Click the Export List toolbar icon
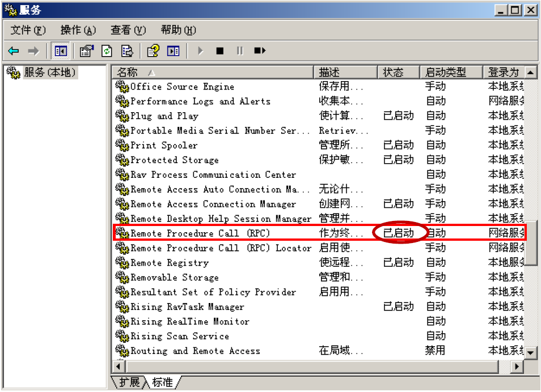Viewport: 541px width, 392px height. [x=127, y=52]
